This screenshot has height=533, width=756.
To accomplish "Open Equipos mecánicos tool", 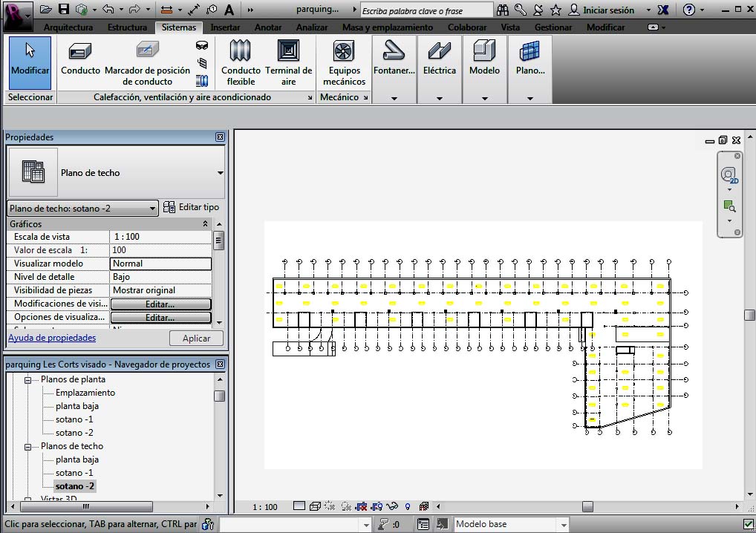I will click(x=344, y=62).
